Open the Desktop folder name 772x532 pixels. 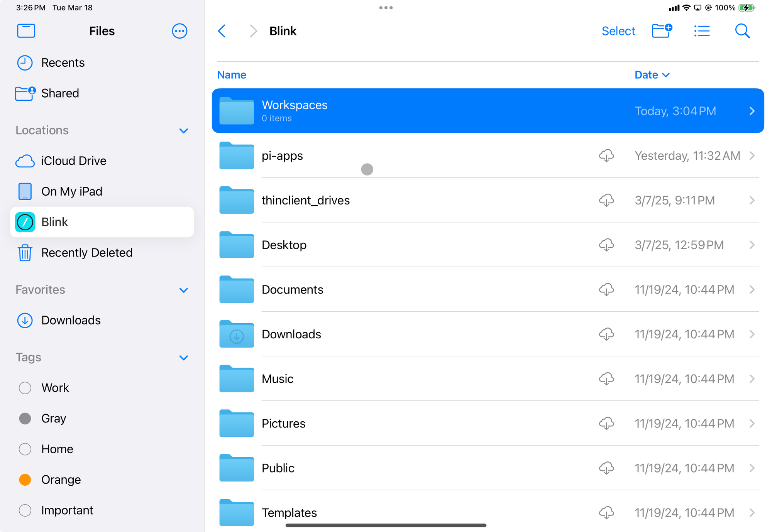(x=284, y=245)
